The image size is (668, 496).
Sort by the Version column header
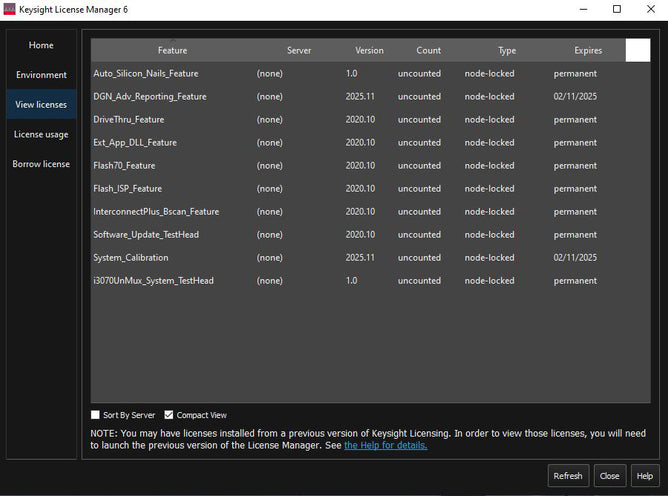pyautogui.click(x=369, y=50)
